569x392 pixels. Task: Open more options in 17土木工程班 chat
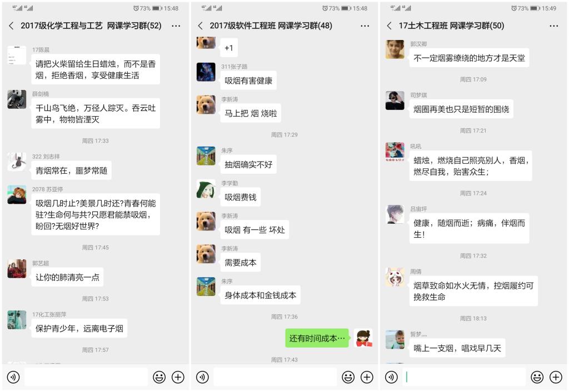[x=554, y=26]
